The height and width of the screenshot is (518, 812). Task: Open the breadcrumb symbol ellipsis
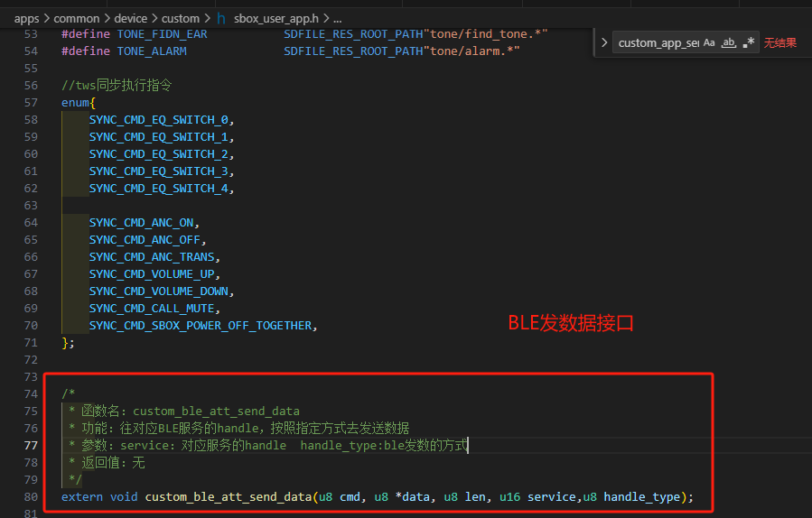[337, 19]
